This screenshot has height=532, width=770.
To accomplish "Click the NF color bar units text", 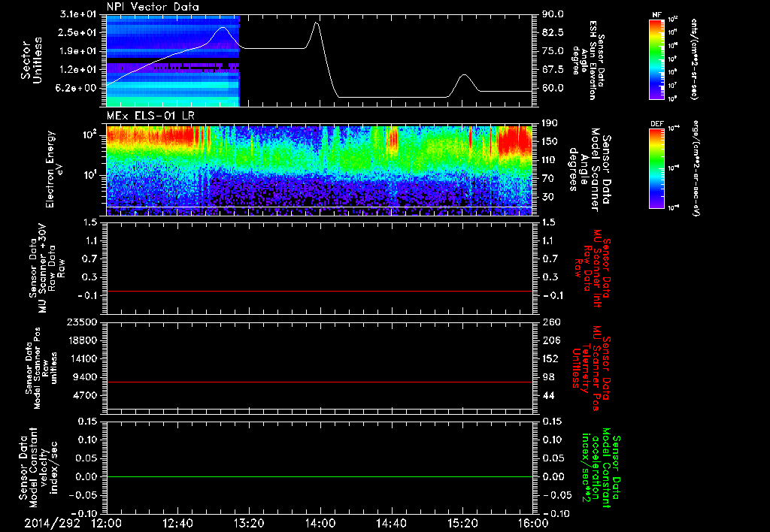I will point(694,59).
